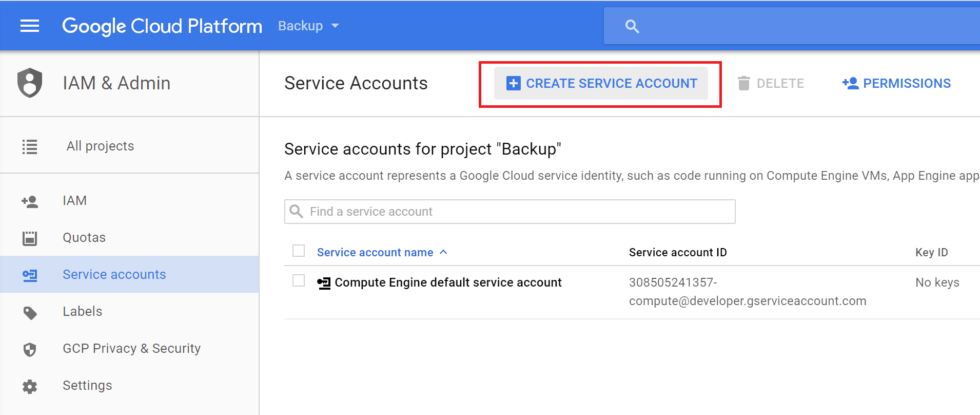Open Labels in the sidebar
This screenshot has height=415, width=980.
pos(129,311)
